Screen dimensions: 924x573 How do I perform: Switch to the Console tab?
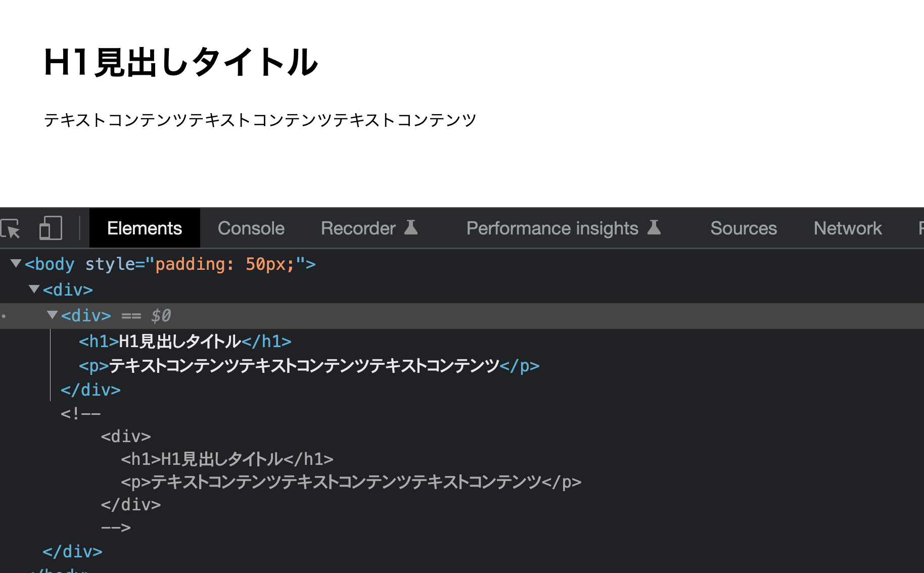(251, 228)
